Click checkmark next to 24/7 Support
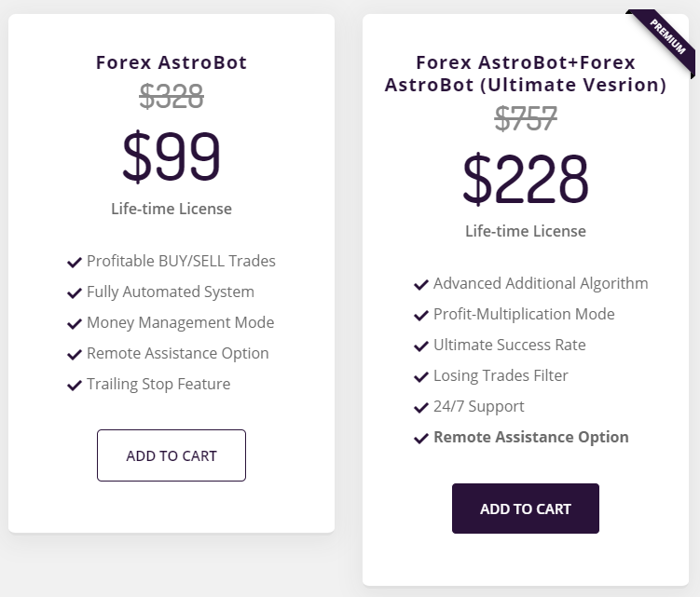Viewport: 700px width, 597px height. pyautogui.click(x=421, y=408)
